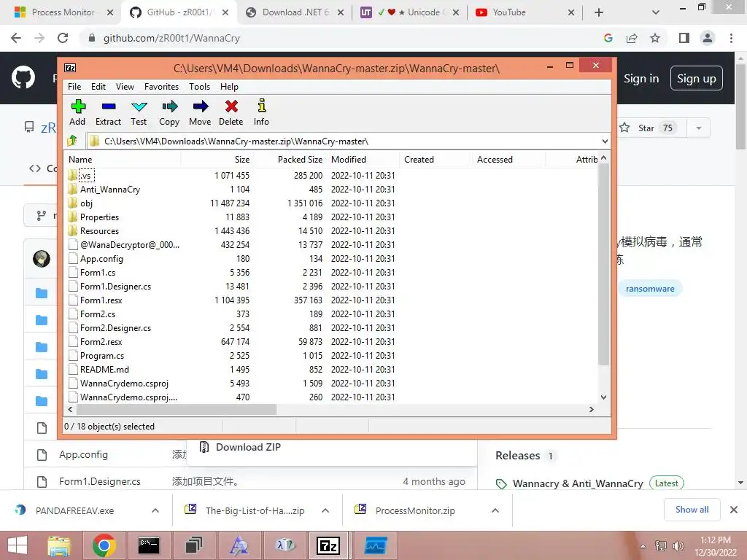Click the Extract toolbar icon
Screen dimensions: 747x560
tap(109, 112)
